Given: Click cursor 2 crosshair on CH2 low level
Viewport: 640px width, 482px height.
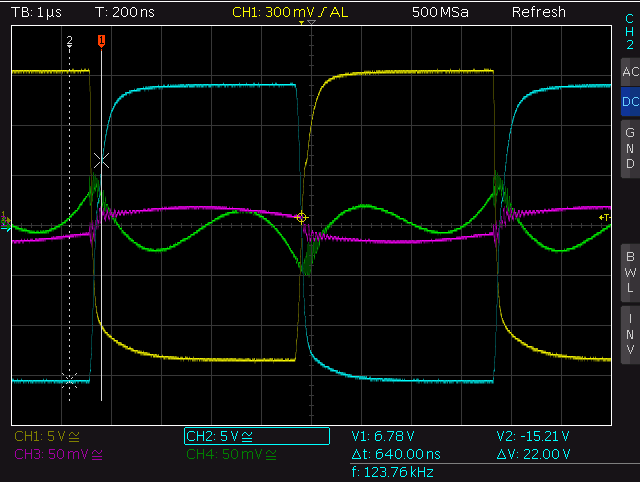Looking at the screenshot, I should [69, 381].
